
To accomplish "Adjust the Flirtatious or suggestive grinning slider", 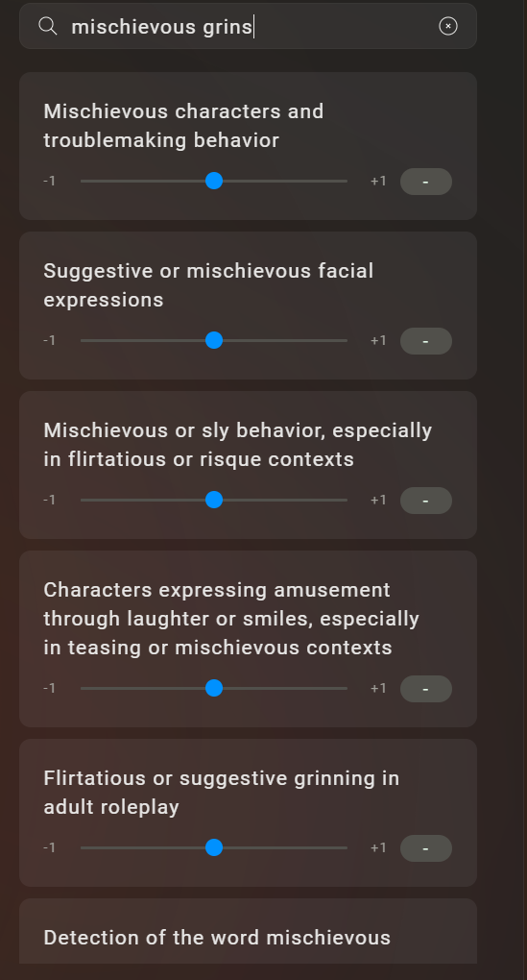I will tap(214, 847).
